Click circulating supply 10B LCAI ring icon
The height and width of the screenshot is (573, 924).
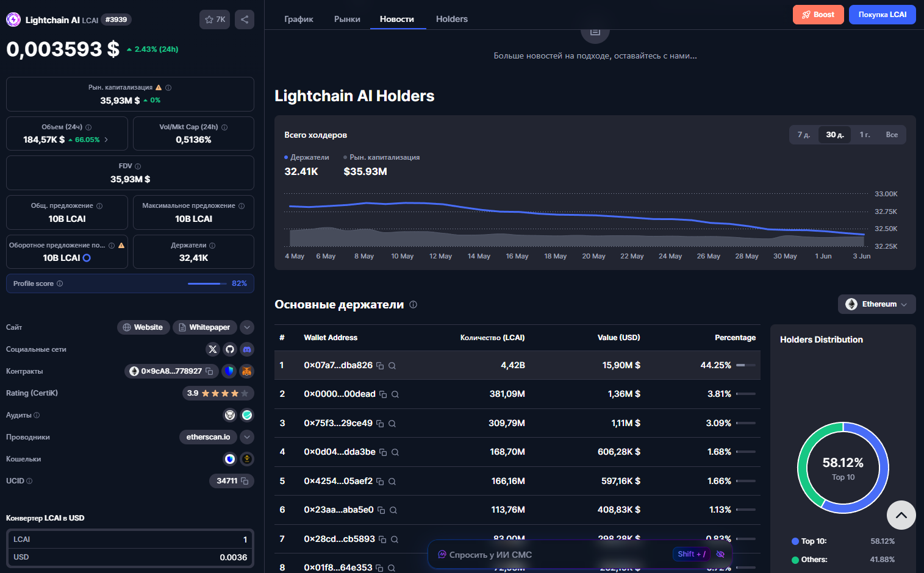[x=87, y=258]
